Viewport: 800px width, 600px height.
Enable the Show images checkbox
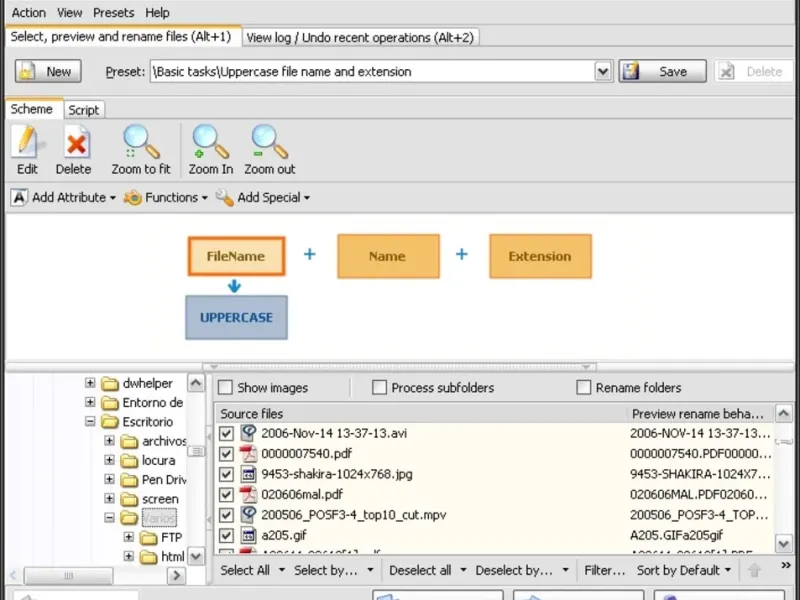point(226,388)
